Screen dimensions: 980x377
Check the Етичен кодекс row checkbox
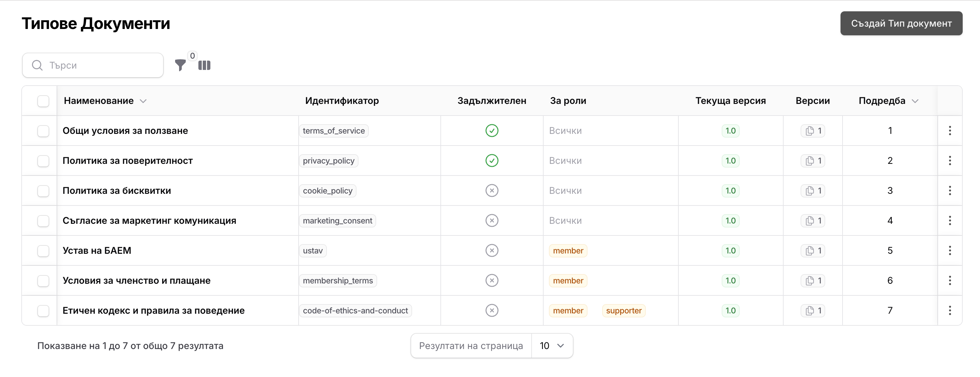[x=43, y=310]
